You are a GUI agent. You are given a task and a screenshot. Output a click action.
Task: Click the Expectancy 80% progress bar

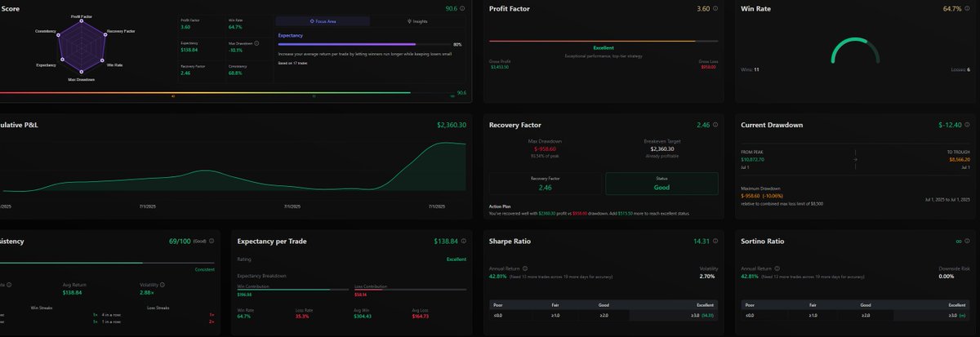[363, 44]
